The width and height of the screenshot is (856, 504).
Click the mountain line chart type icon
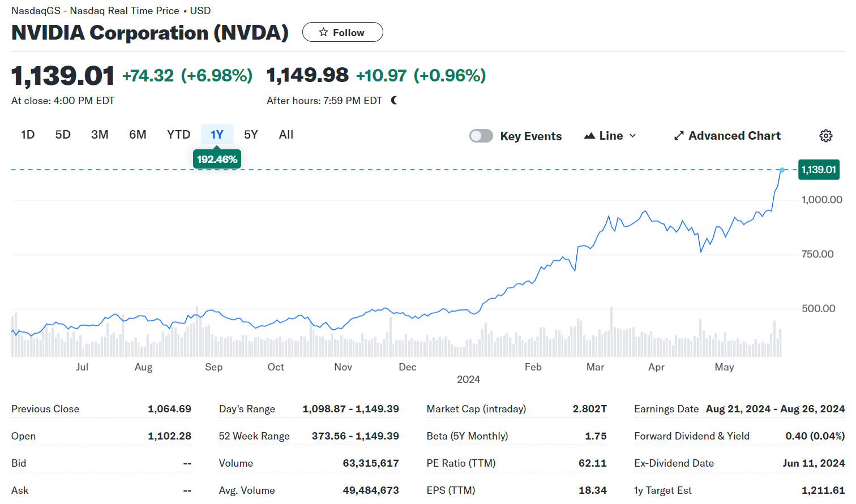point(589,136)
